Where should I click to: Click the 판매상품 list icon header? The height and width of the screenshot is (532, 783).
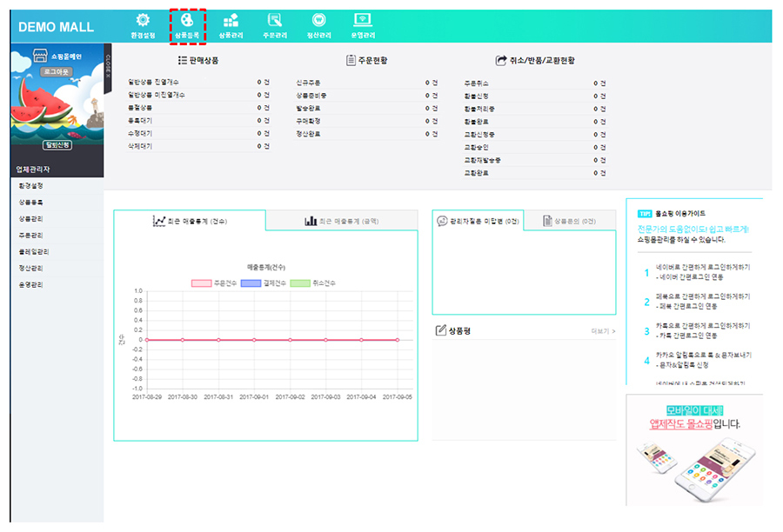click(198, 60)
